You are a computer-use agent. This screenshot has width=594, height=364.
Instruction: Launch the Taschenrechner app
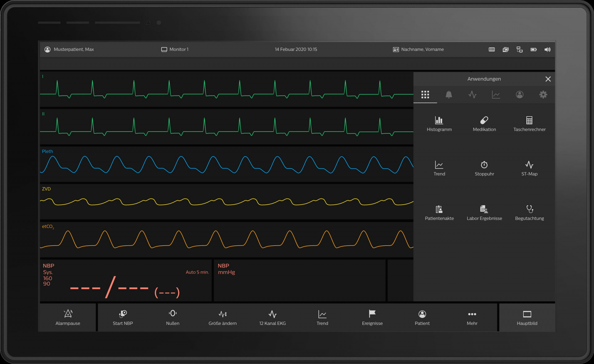click(x=529, y=124)
